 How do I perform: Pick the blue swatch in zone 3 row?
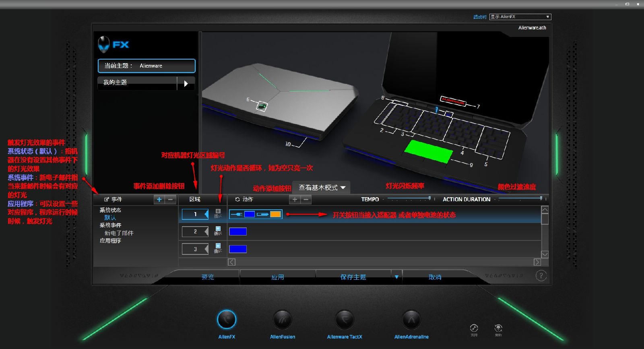click(238, 249)
